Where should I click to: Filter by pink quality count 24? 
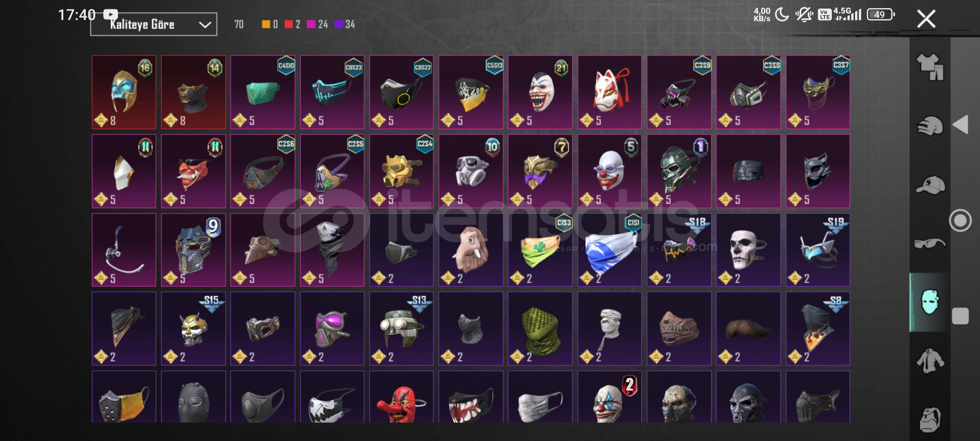[317, 24]
